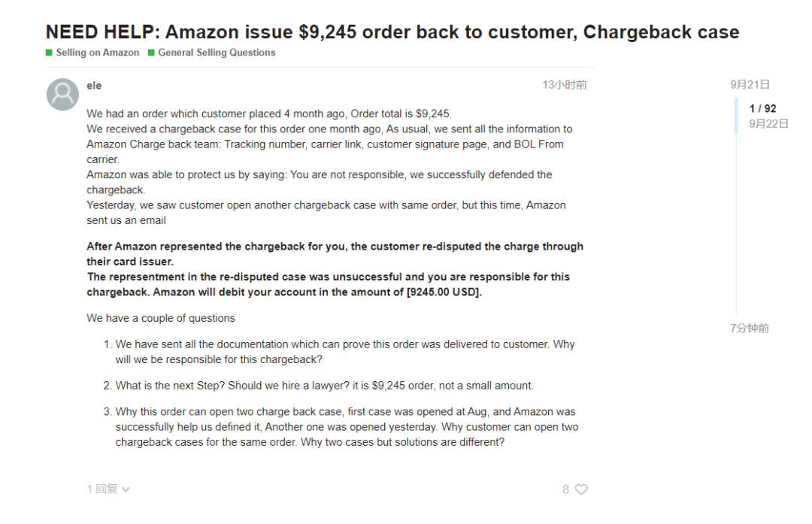
Task: Open the Selling on Amazon category
Action: (x=97, y=53)
